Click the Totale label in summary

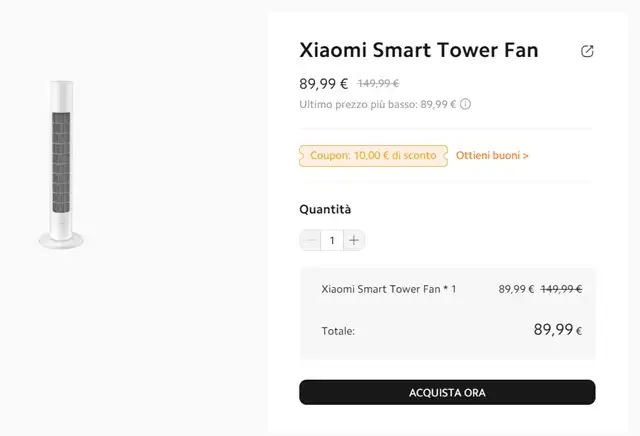338,330
